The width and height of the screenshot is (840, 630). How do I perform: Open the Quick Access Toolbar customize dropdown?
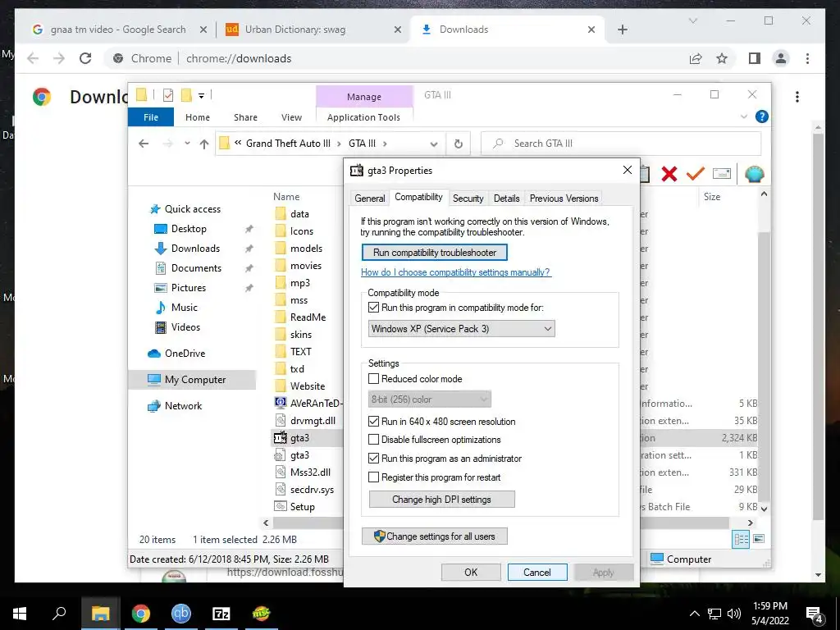202,96
